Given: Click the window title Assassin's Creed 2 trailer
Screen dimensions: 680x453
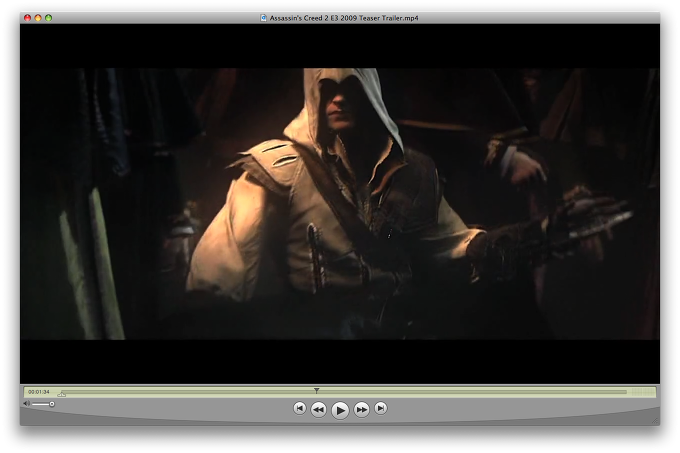Looking at the screenshot, I should click(x=344, y=18).
